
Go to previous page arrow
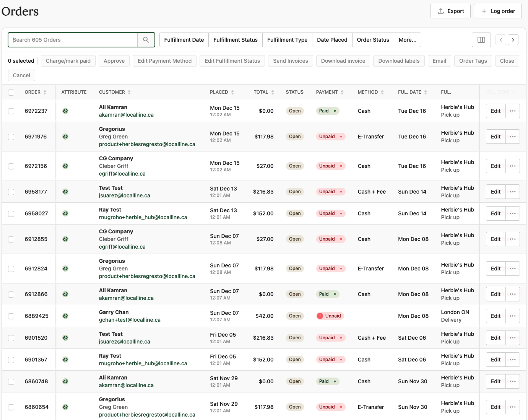coord(501,40)
